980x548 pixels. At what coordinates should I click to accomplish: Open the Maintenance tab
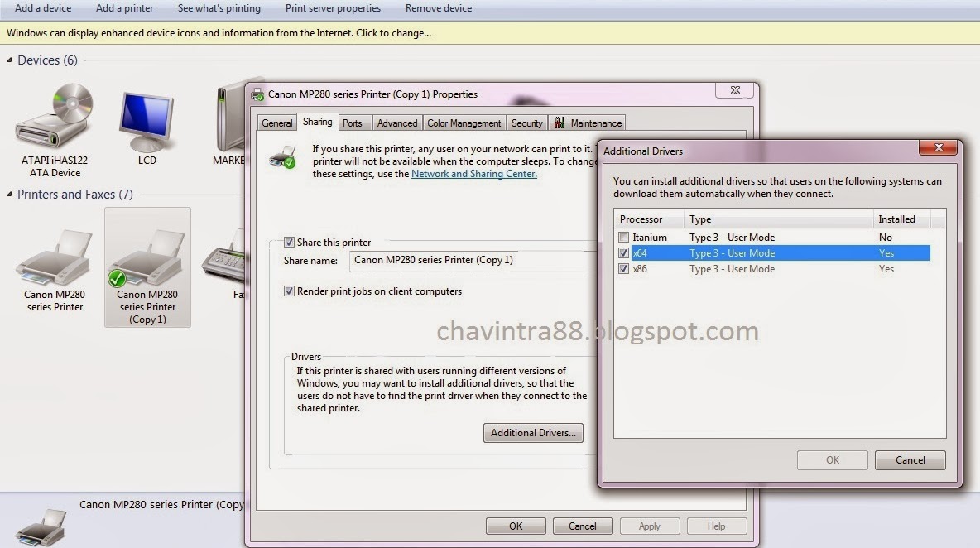pyautogui.click(x=588, y=123)
